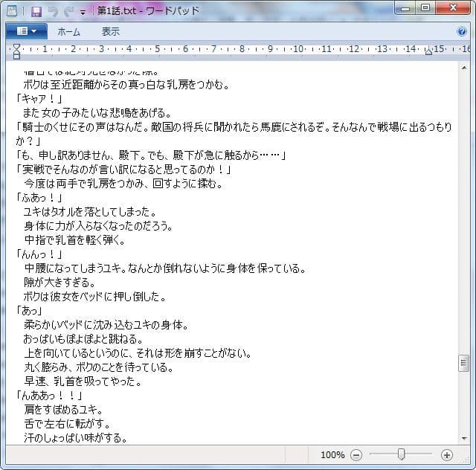Switch to the 表示 tab

point(111,32)
